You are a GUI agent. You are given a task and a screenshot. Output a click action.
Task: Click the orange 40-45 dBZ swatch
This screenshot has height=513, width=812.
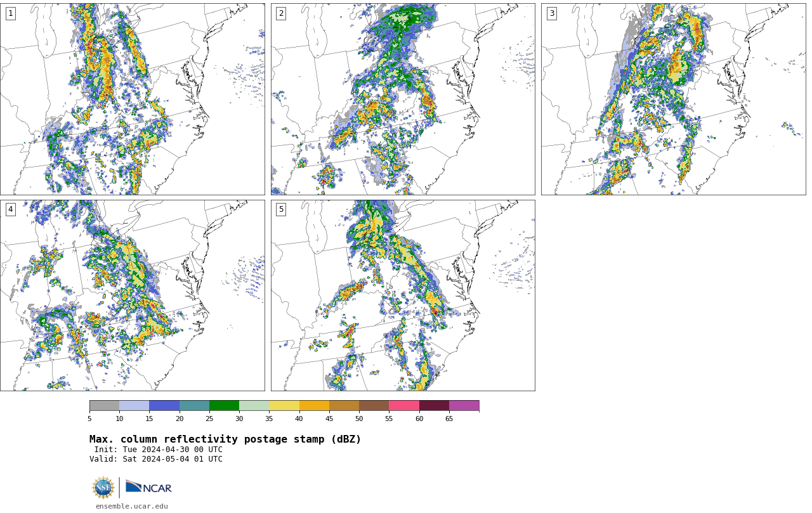click(314, 406)
